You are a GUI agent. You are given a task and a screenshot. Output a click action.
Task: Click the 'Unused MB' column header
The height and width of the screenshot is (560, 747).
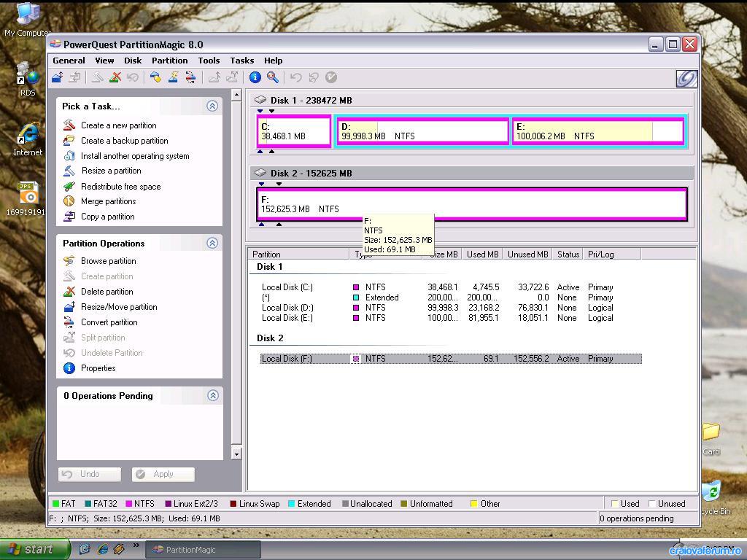527,254
